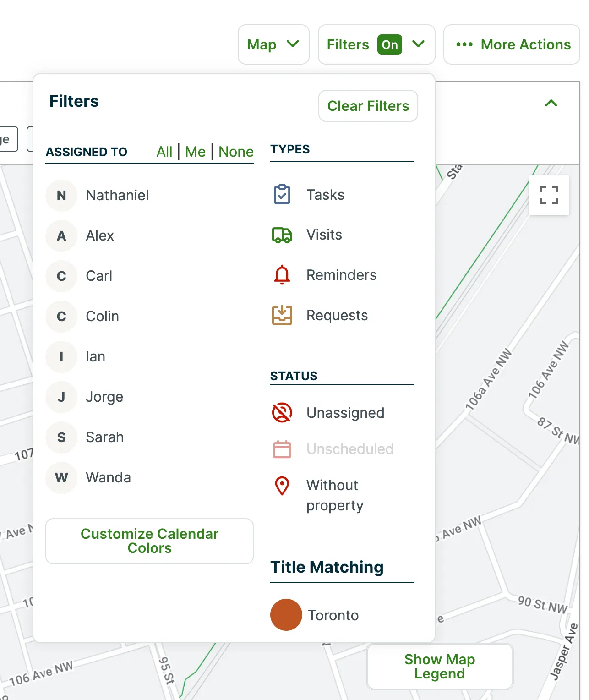
Task: Click Colin's C avatar
Action: click(x=61, y=317)
